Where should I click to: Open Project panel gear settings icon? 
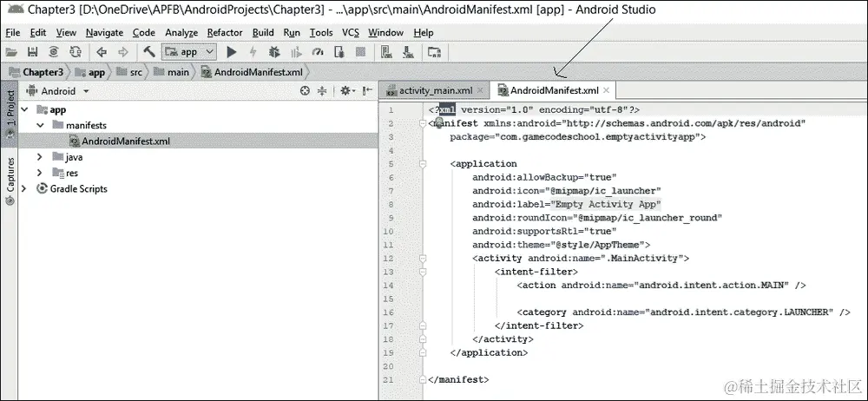(x=347, y=91)
